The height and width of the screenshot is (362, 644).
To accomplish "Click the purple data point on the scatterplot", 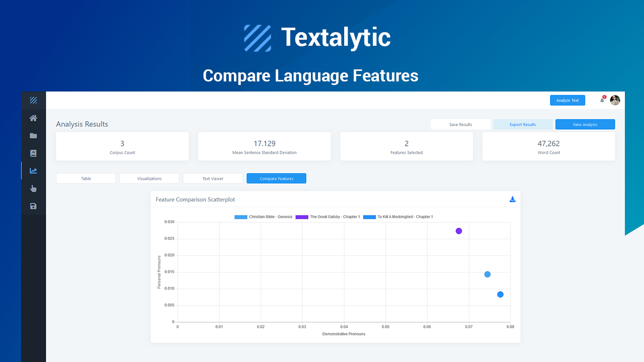I will pos(458,231).
